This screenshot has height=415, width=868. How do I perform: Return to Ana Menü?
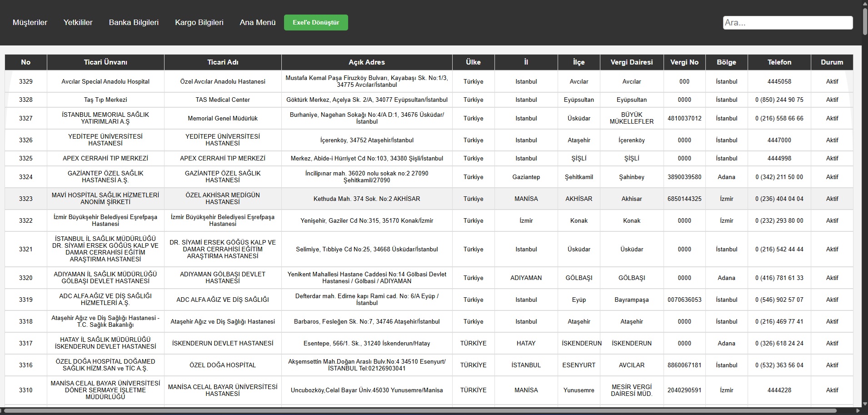tap(258, 22)
